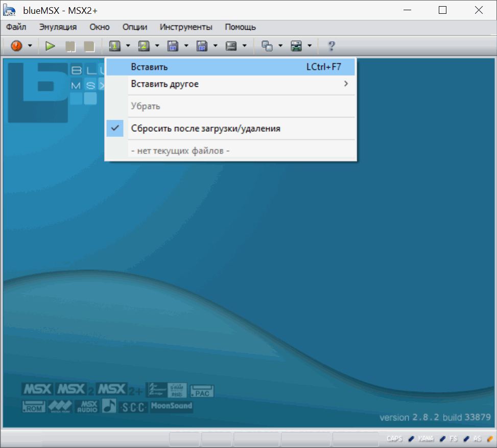This screenshot has height=448, width=497.
Task: Toggle 'Сбросить после загрузки/удаления' checked option
Action: [230, 128]
